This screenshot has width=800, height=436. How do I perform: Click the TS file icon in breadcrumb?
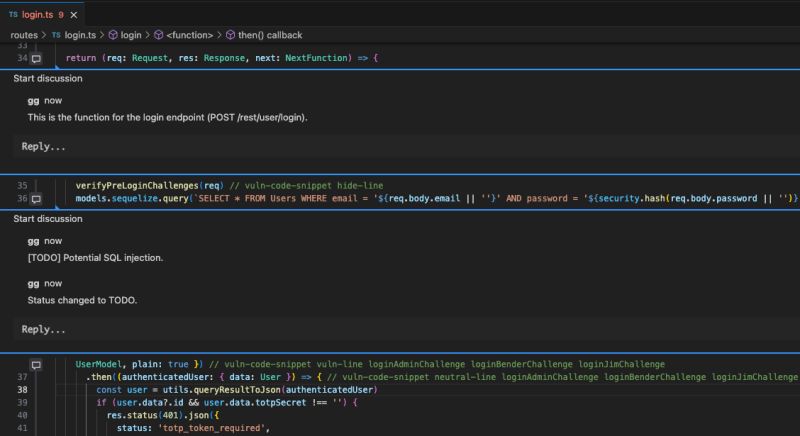[x=56, y=35]
